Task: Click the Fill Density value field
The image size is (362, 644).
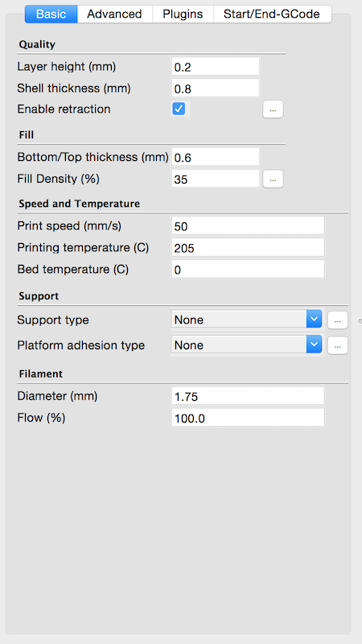Action: [x=216, y=179]
